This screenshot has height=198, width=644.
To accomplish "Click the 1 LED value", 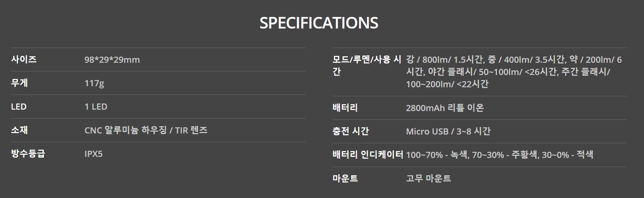I will [96, 106].
